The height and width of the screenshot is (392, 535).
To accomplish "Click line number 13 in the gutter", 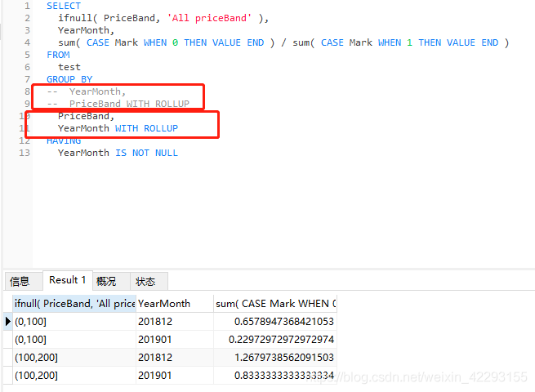I will click(24, 153).
